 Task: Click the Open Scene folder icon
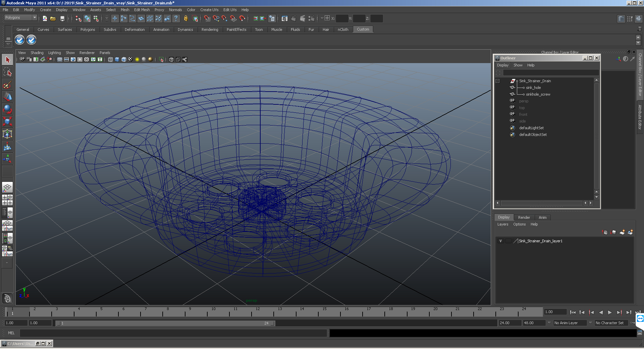pos(53,18)
